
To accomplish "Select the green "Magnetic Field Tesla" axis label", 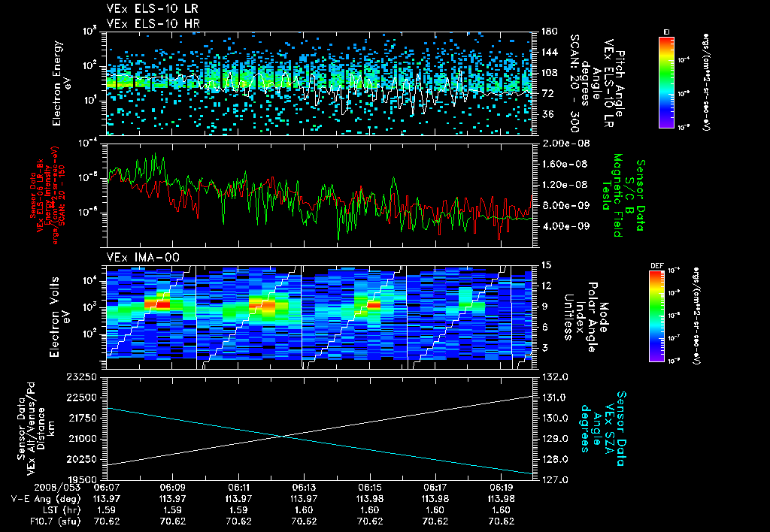I will pyautogui.click(x=612, y=195).
